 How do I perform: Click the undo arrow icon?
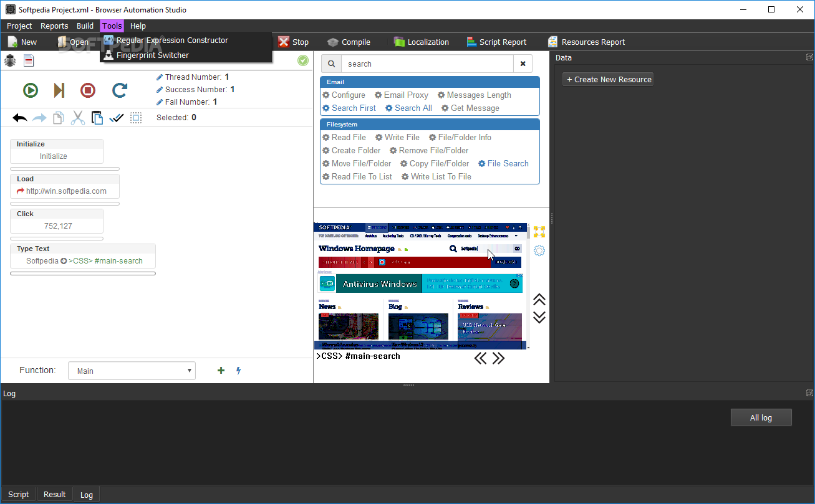click(x=20, y=118)
